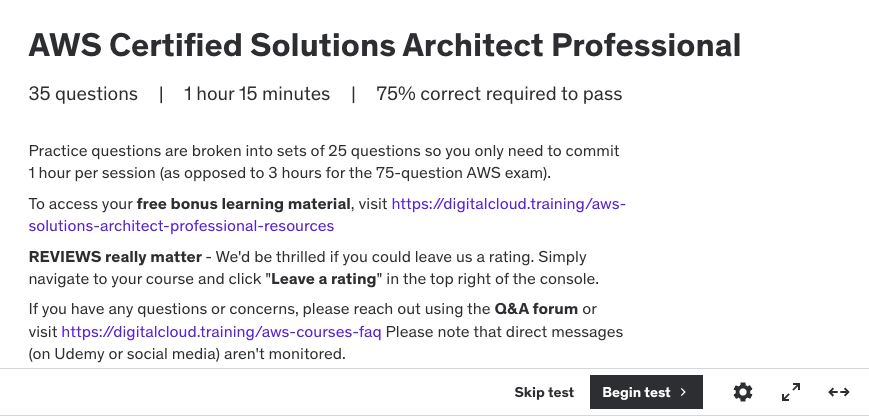Visit the aws-courses-faq link
Screen dimensions: 869x417
(x=221, y=332)
